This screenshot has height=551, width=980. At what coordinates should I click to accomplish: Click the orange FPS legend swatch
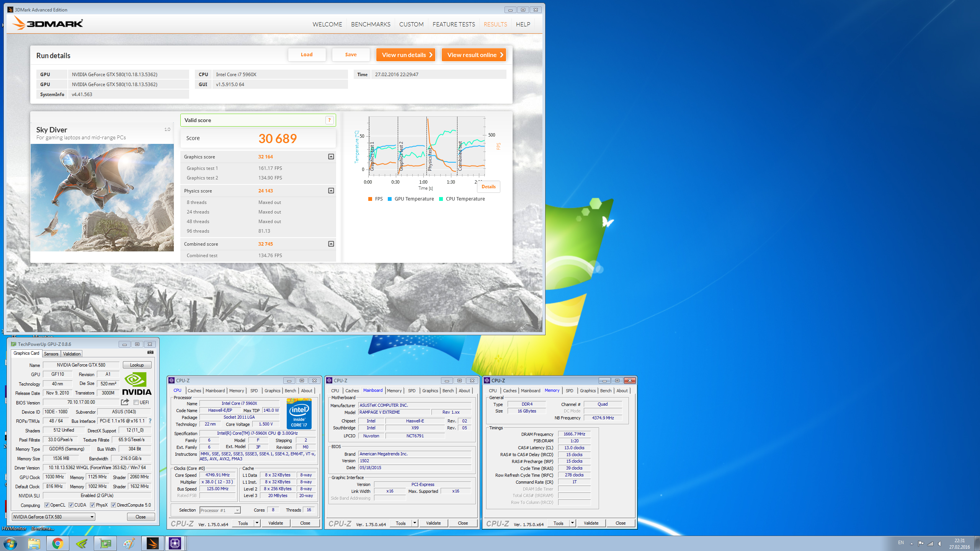tap(370, 199)
